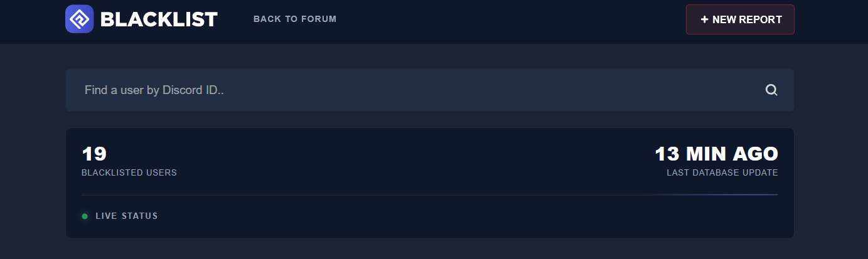Go back to the forum
Screen dimensions: 868x259
coord(295,19)
